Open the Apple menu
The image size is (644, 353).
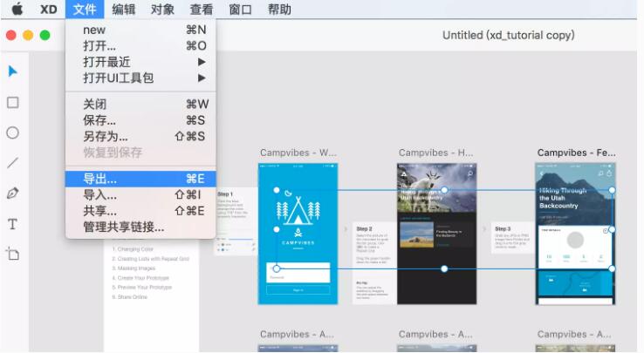(x=17, y=9)
